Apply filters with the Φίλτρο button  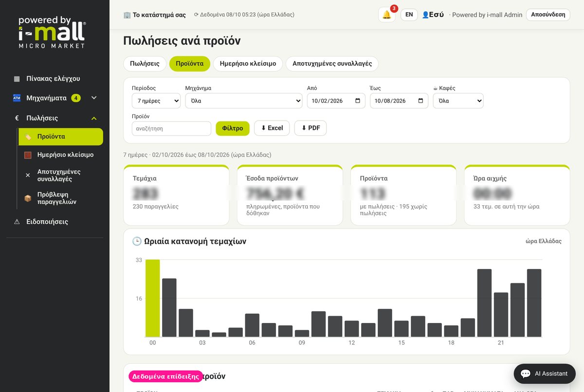(x=233, y=128)
